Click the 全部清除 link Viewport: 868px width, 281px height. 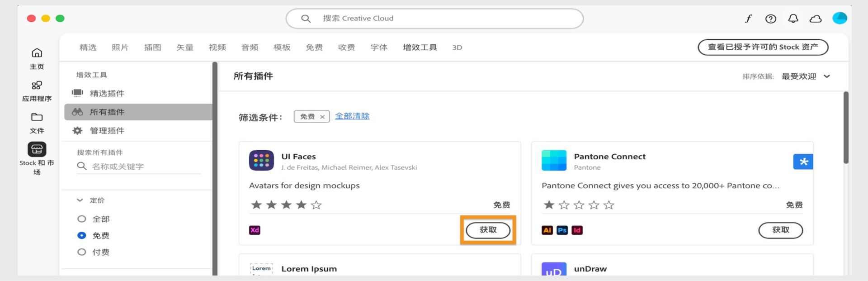tap(352, 116)
